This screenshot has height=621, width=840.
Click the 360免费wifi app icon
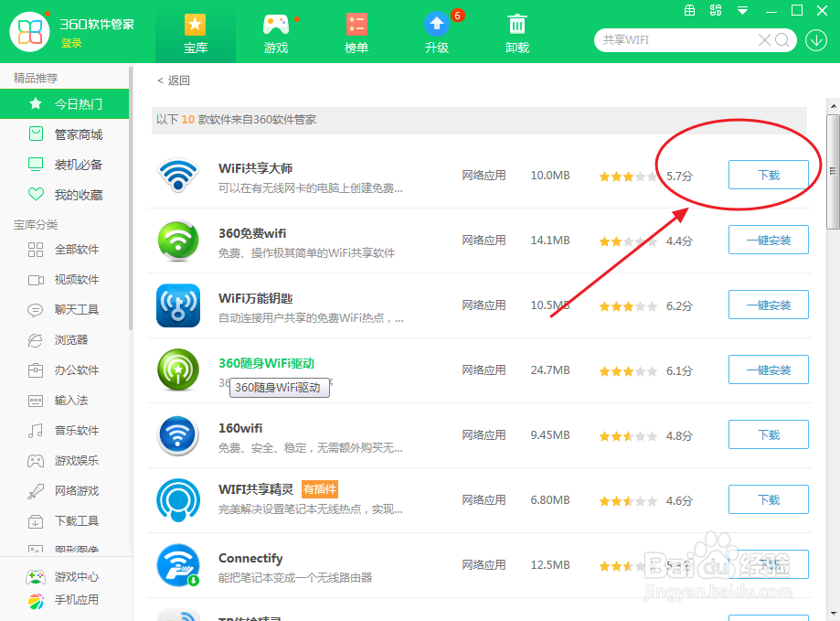pos(178,241)
